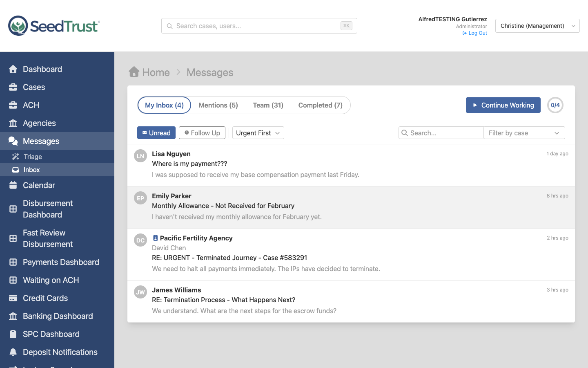
Task: Select the Calendar icon in the sidebar
Action: coord(14,185)
